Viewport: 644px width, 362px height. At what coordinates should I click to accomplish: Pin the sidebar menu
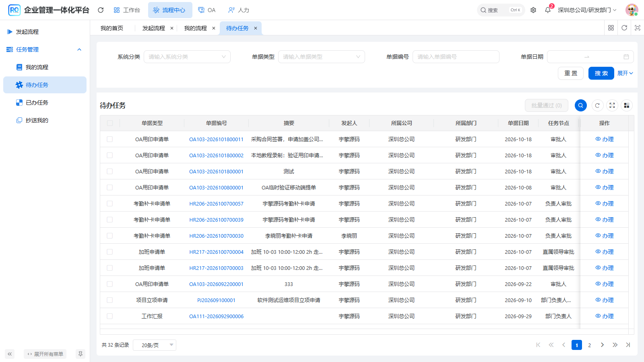[80, 354]
